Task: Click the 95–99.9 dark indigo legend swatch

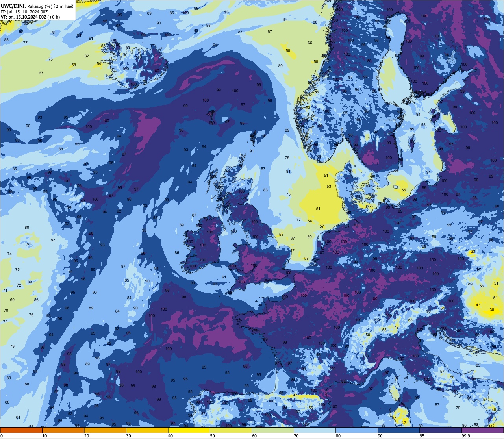Action: tap(441, 430)
